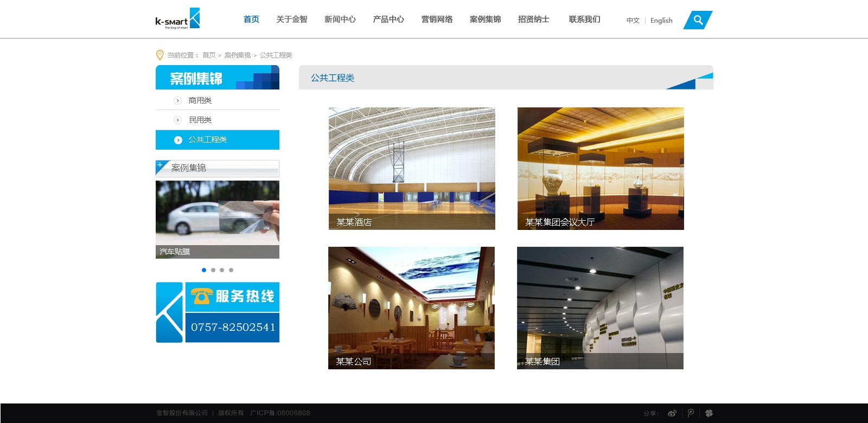Click the plus icon beside 案例集锦 panel

click(160, 165)
